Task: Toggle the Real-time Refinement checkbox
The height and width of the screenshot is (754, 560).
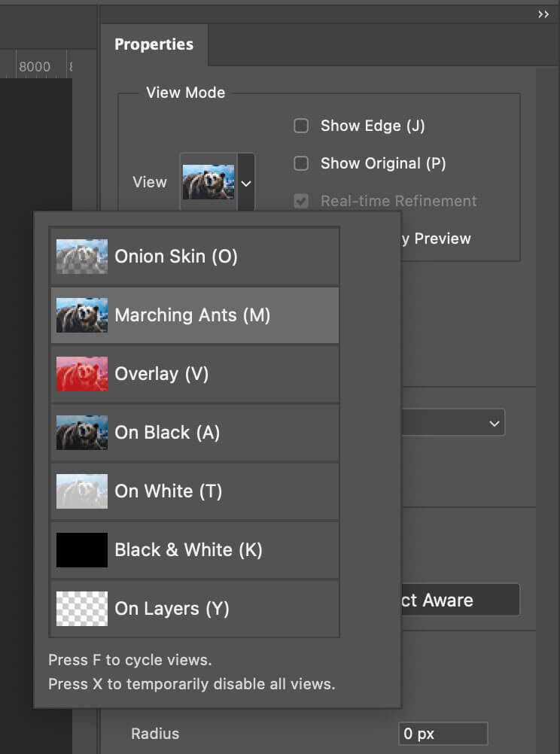Action: pyautogui.click(x=301, y=201)
